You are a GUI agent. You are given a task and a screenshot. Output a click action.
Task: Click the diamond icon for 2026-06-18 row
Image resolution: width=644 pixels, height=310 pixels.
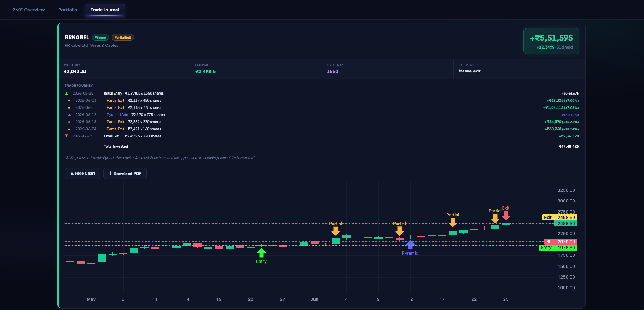pos(69,122)
